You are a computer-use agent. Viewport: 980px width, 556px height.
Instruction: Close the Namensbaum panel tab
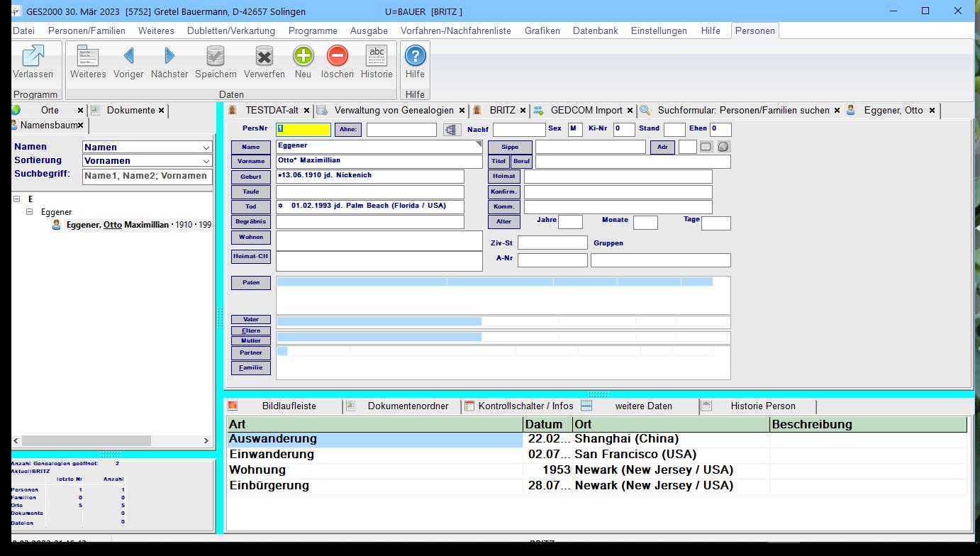[80, 126]
